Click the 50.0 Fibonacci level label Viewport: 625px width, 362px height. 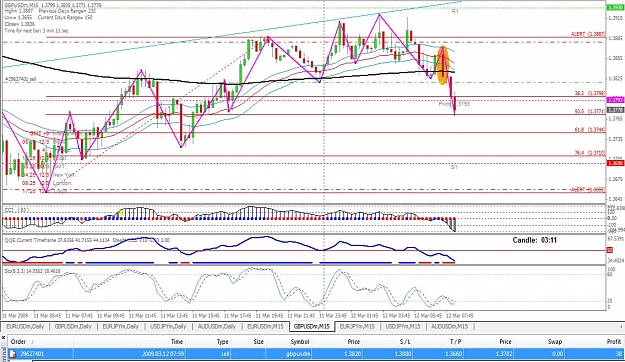click(x=590, y=112)
